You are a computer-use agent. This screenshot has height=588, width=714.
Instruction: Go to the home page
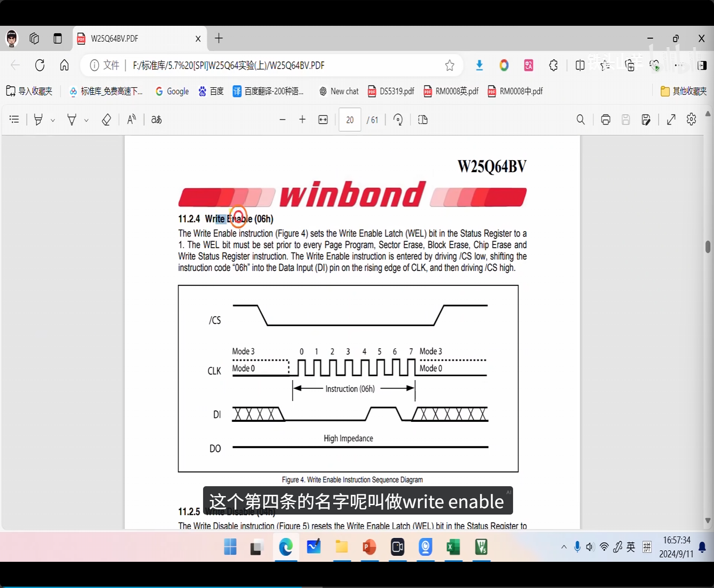(64, 65)
